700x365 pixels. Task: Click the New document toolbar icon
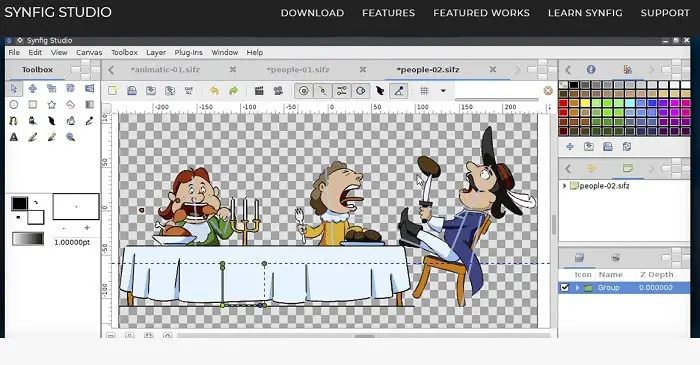click(x=112, y=91)
